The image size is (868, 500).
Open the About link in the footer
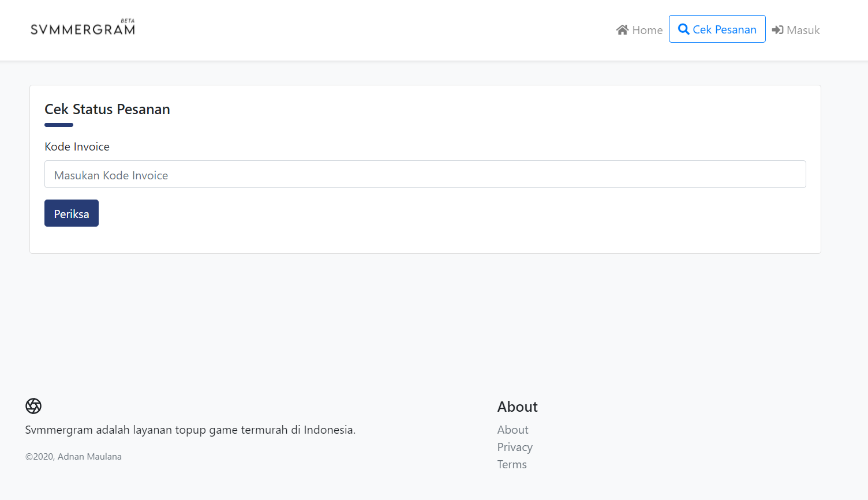click(x=512, y=429)
